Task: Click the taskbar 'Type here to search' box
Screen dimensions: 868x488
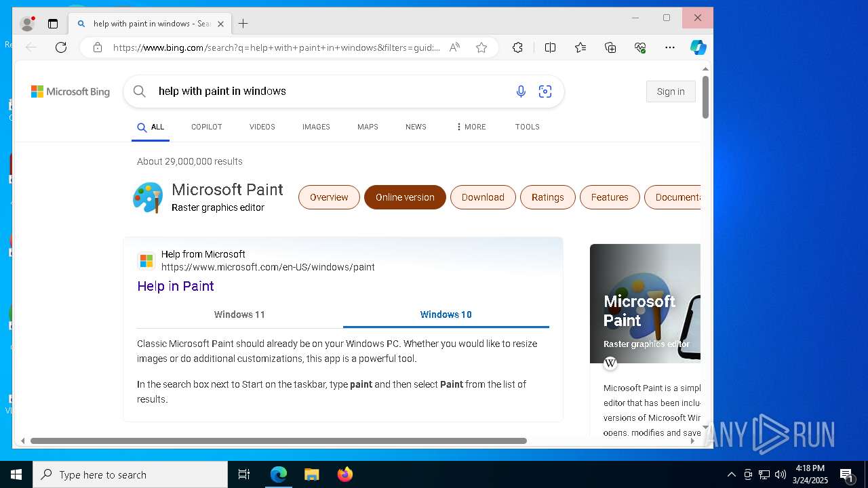Action: coord(130,474)
